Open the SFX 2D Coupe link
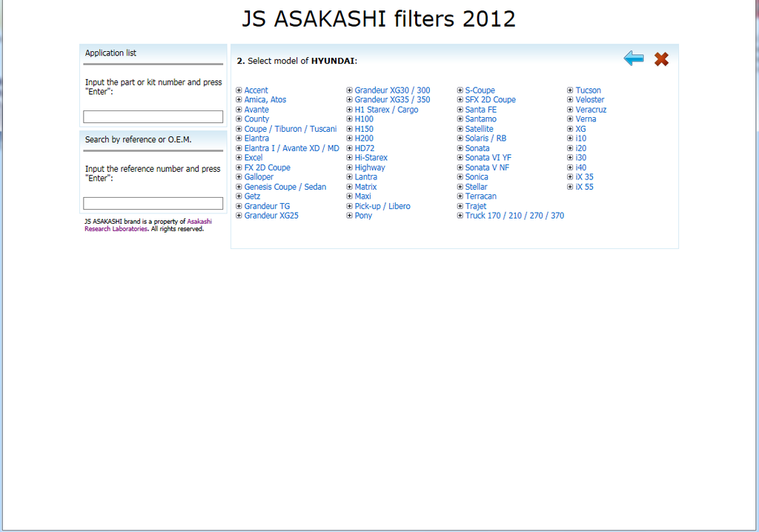Viewport: 759px width, 532px height. coord(491,100)
